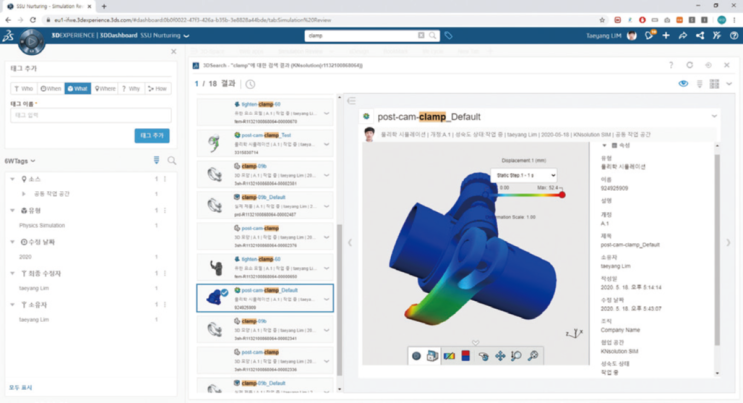Expand the 공용 작업 공간 tree arrow
The width and height of the screenshot is (743, 403).
click(24, 194)
